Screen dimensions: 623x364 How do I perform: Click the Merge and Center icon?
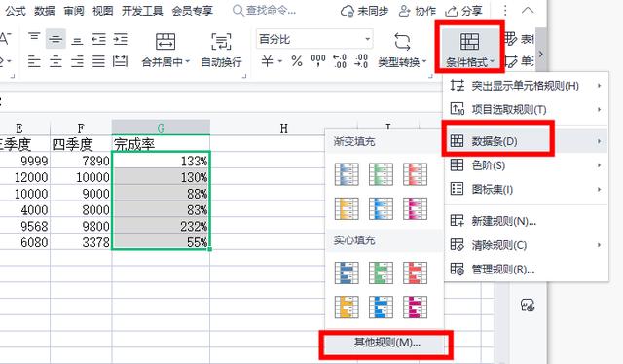point(165,41)
